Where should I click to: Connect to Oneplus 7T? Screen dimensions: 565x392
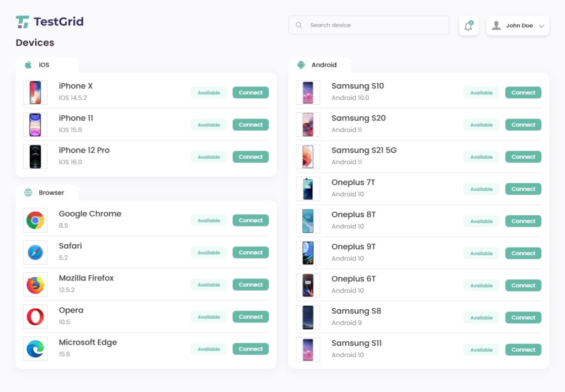[523, 189]
